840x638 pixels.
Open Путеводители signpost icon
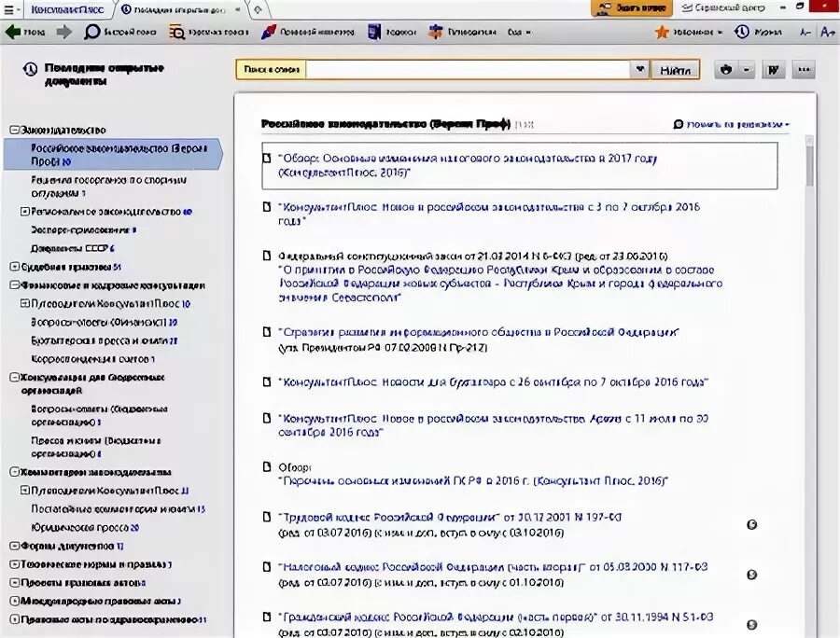pyautogui.click(x=436, y=32)
